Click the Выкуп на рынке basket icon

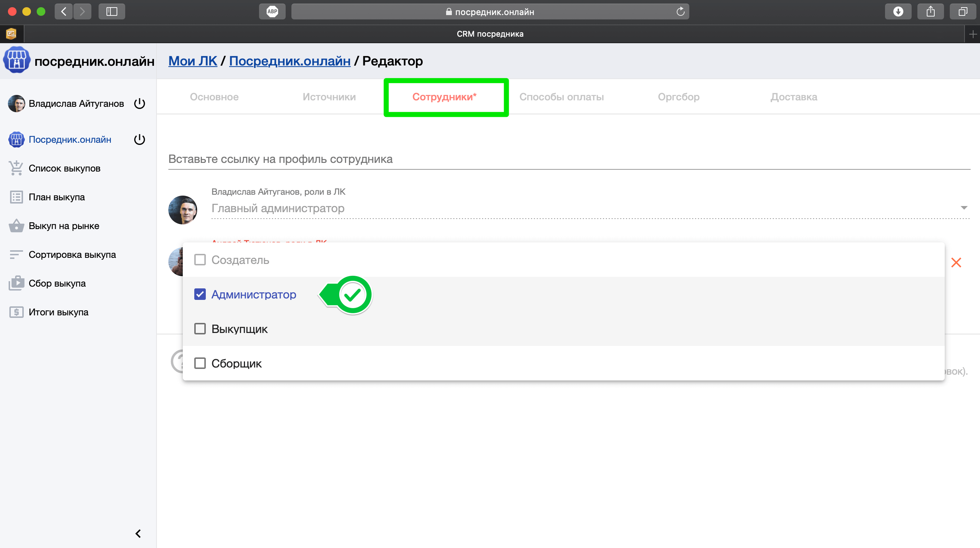pyautogui.click(x=16, y=226)
